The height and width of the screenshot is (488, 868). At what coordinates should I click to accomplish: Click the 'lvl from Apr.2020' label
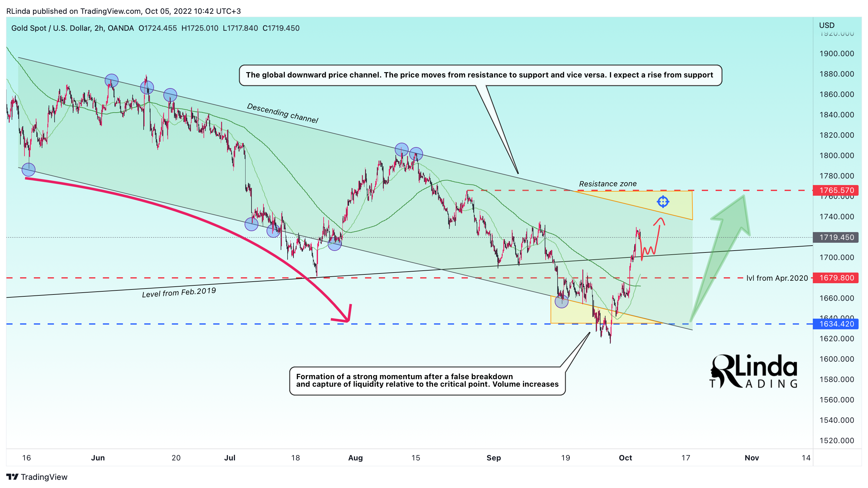(777, 278)
